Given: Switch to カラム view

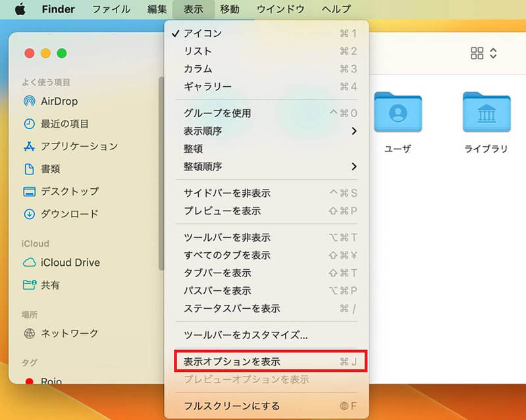Looking at the screenshot, I should coord(267,68).
